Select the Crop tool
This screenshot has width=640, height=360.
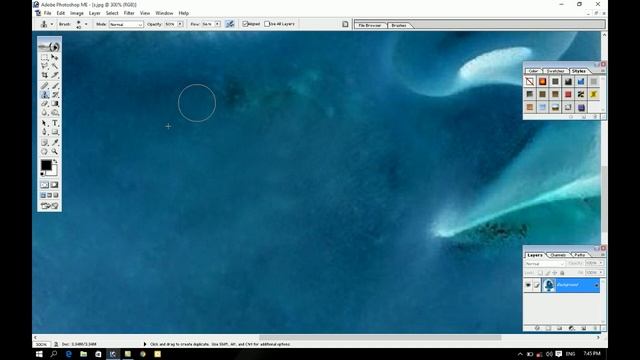pyautogui.click(x=44, y=75)
